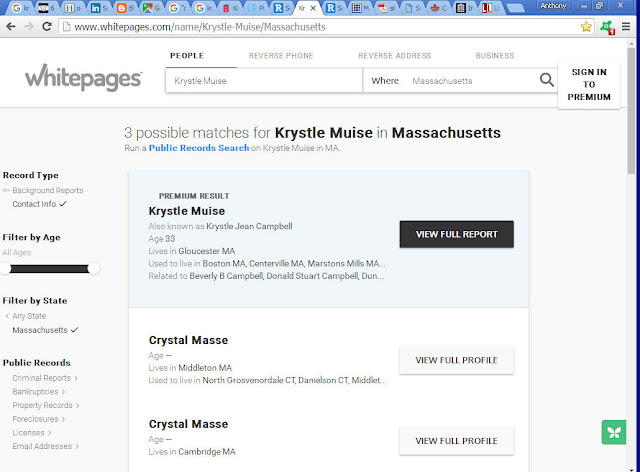640x472 pixels.
Task: View full profile of Cambridge Crystal Masse
Action: pos(456,441)
